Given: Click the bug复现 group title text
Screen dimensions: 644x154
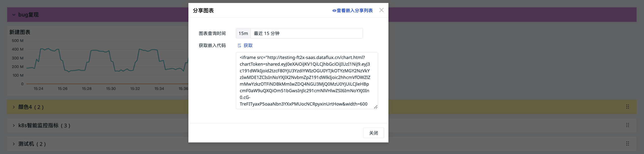Looking at the screenshot, I should point(28,15).
